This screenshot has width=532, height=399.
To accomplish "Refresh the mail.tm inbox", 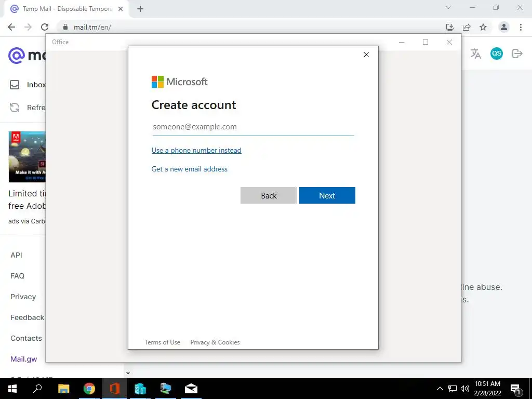I will pos(27,108).
